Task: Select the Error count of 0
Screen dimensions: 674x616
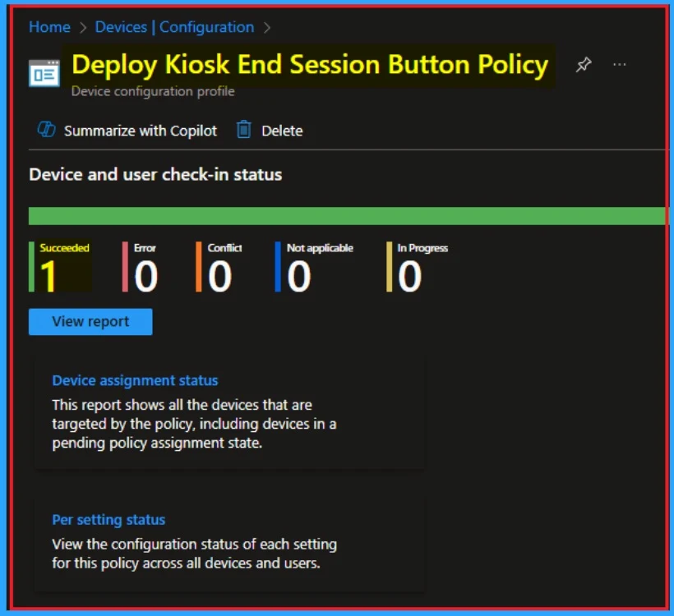Action: 145,277
